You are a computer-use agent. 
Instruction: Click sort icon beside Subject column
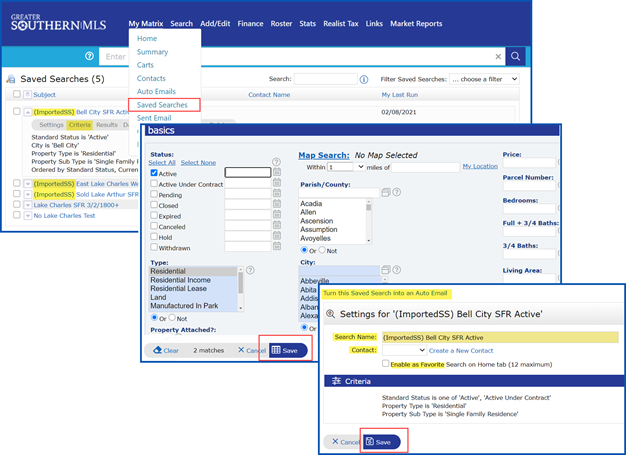pyautogui.click(x=28, y=95)
